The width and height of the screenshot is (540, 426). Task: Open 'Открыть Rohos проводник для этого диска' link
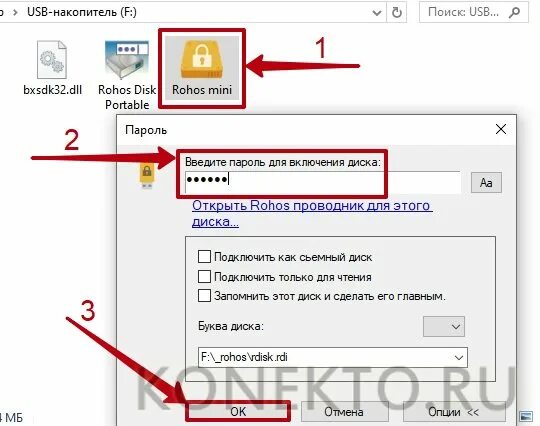(x=312, y=213)
